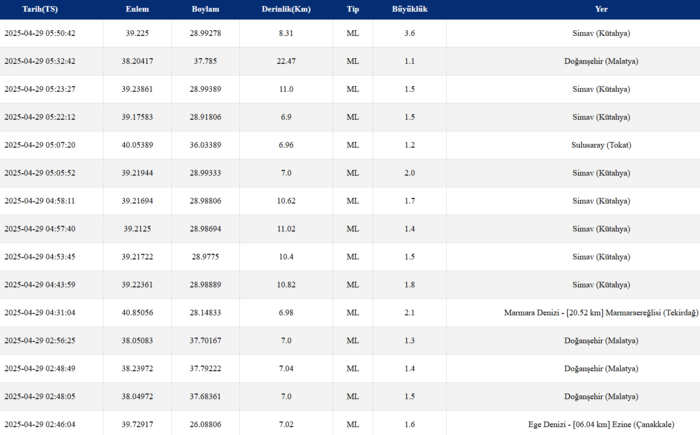Select longitude value 28.99278

point(205,33)
